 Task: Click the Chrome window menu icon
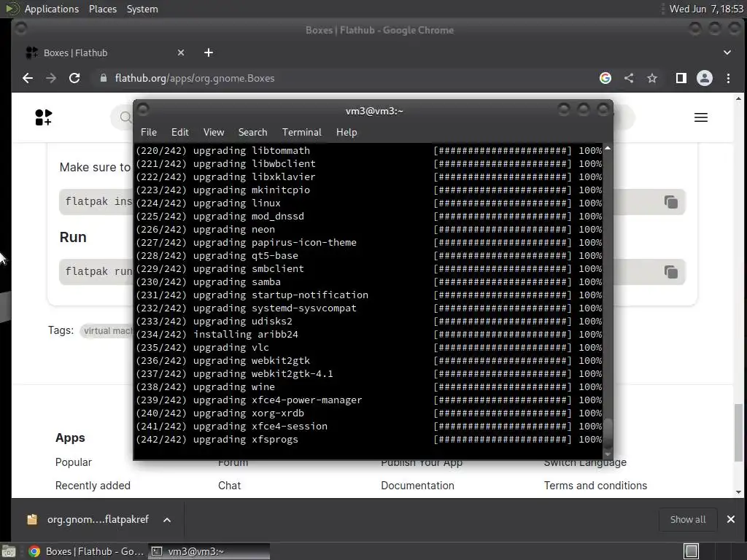tap(20, 28)
